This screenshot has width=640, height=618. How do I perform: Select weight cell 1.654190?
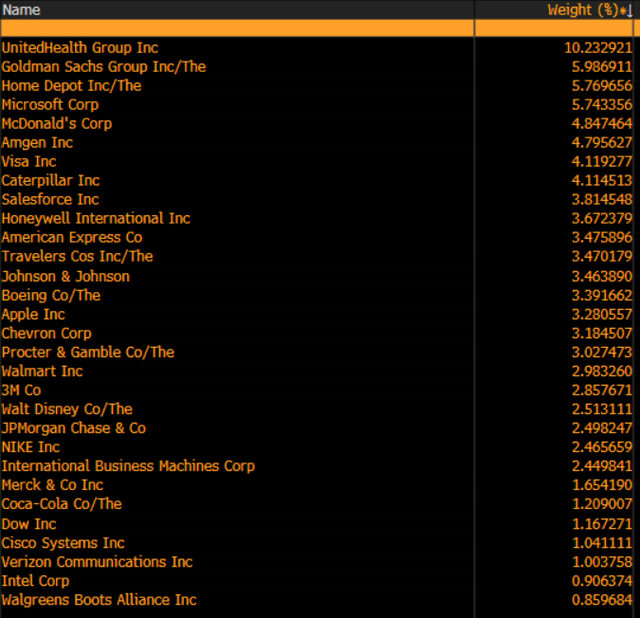602,485
